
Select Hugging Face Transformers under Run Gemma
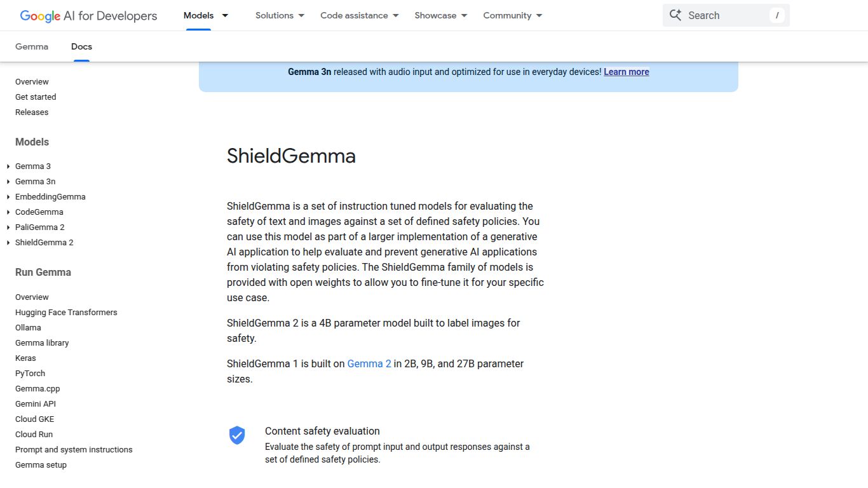66,312
